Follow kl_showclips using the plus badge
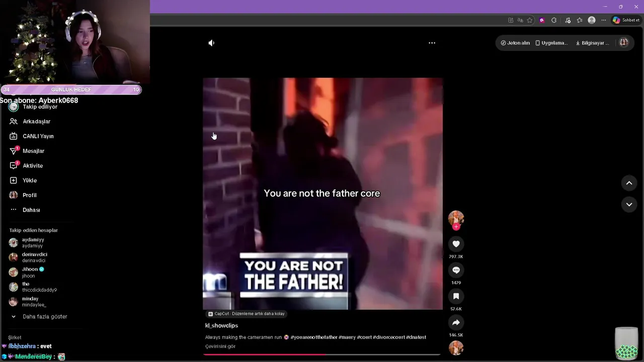This screenshot has width=644, height=362. 456,227
